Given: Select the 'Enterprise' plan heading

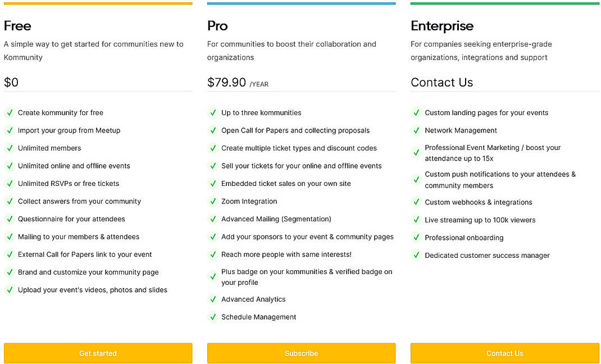Looking at the screenshot, I should 442,26.
